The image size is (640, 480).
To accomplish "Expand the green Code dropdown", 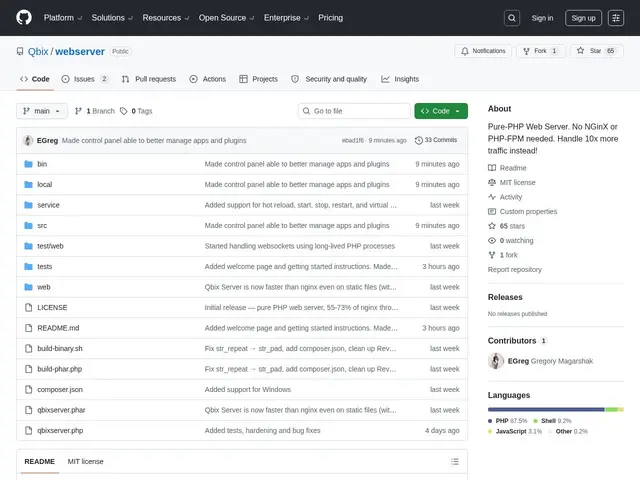I will (x=441, y=111).
